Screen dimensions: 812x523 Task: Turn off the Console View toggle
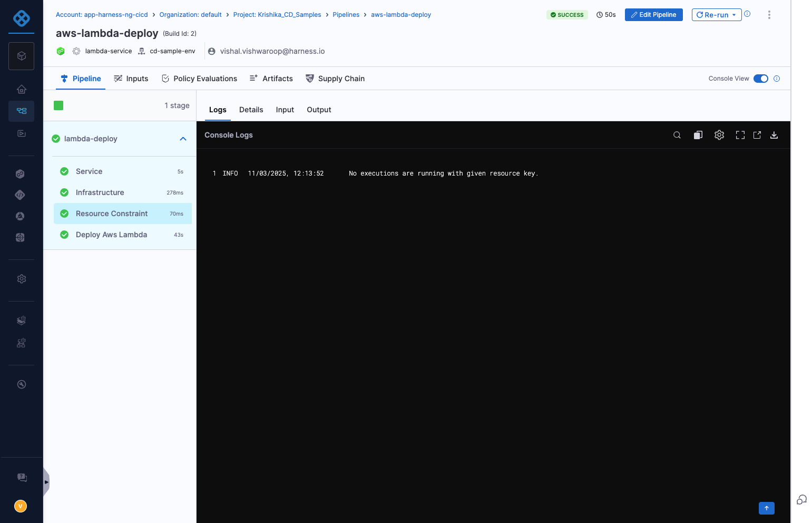761,79
